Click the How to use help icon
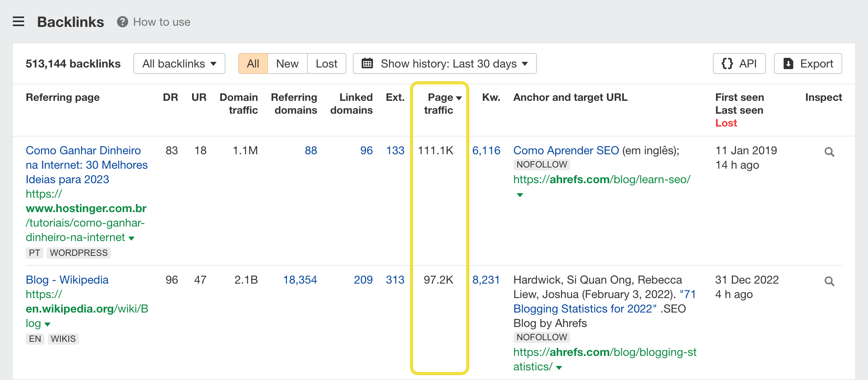The width and height of the screenshot is (868, 380). pos(123,22)
